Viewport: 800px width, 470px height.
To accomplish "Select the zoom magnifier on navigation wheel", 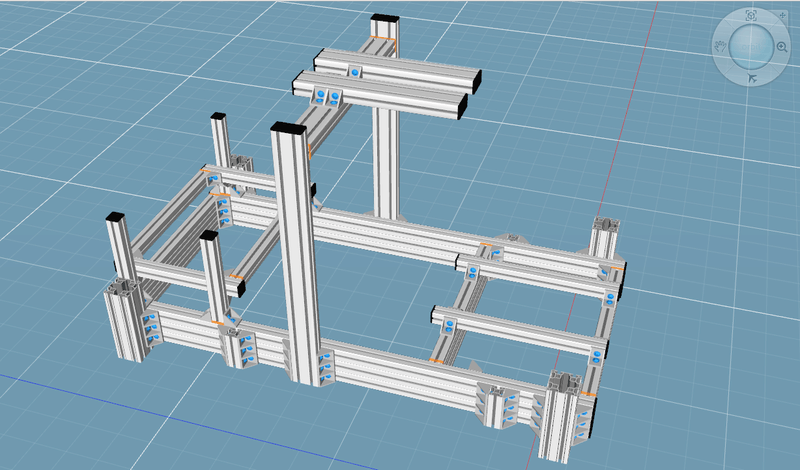I will pyautogui.click(x=782, y=47).
